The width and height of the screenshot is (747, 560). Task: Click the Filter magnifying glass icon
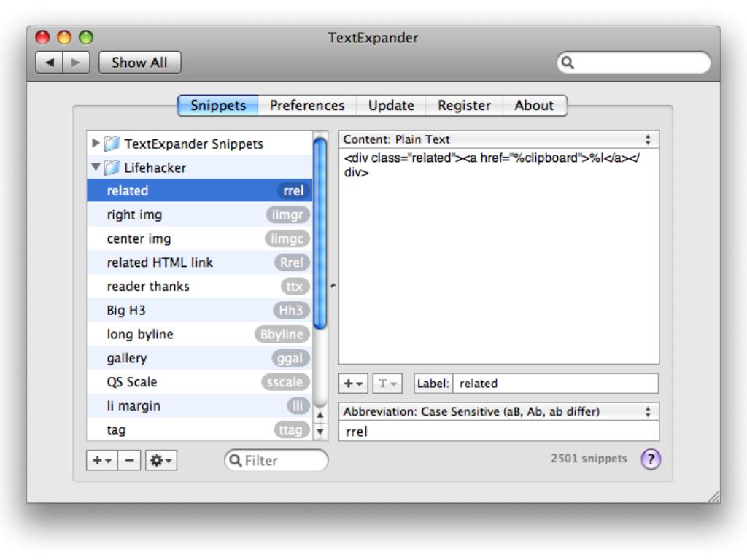coord(236,461)
